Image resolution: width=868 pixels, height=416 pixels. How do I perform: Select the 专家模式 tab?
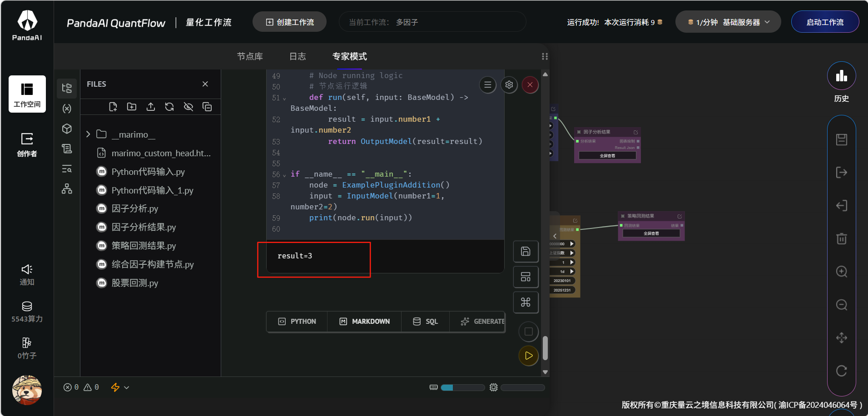pyautogui.click(x=350, y=56)
